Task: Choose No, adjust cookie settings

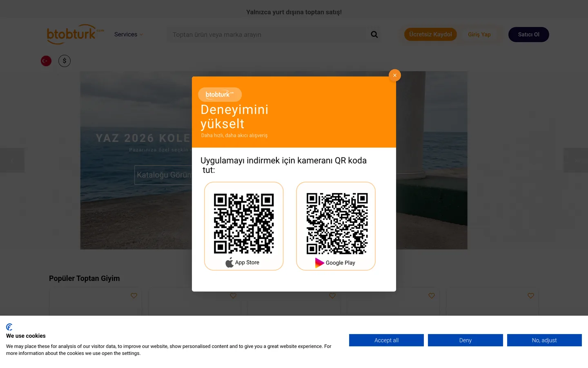Action: coord(544,340)
